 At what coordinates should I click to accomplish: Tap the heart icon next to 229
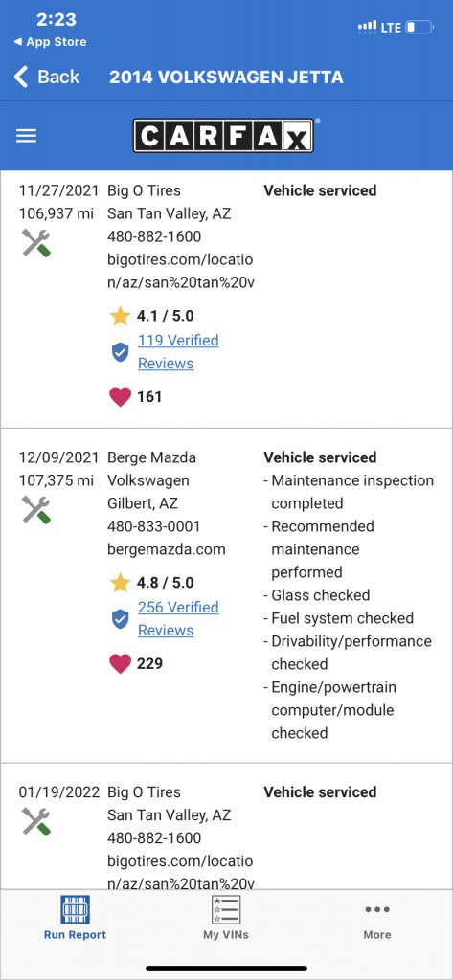120,663
